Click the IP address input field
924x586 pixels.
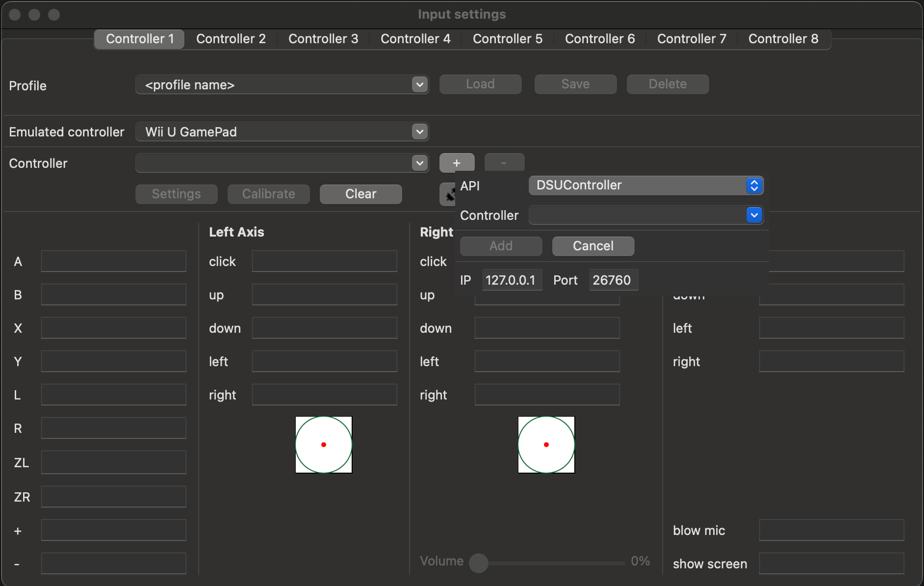coord(512,280)
